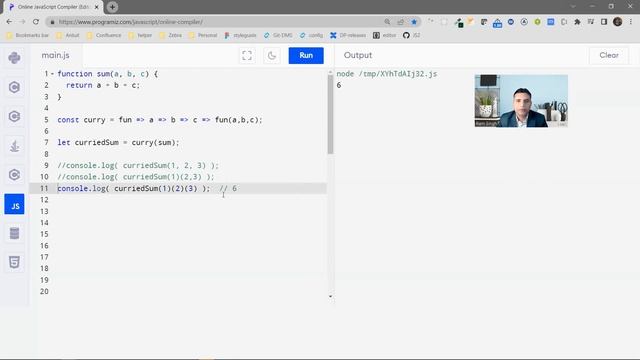
Task: Click the yellow pencil extension icon
Action: coord(471,22)
